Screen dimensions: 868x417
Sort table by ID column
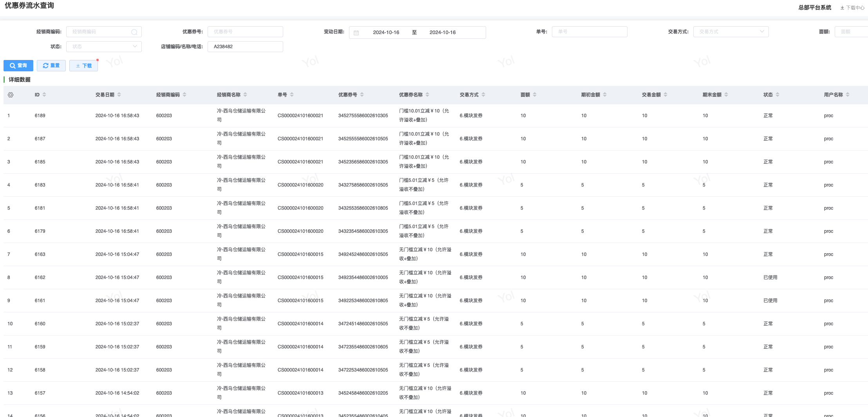pyautogui.click(x=44, y=95)
